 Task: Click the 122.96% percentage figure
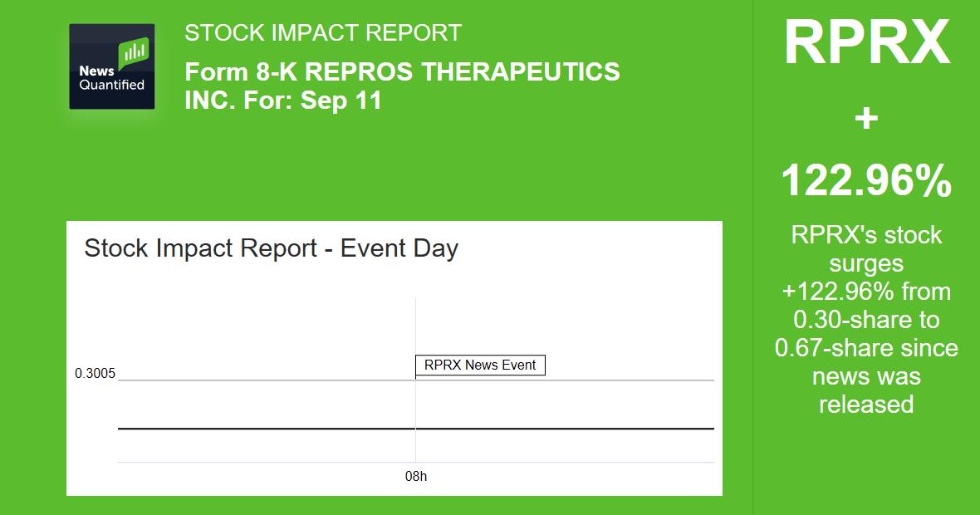(865, 179)
